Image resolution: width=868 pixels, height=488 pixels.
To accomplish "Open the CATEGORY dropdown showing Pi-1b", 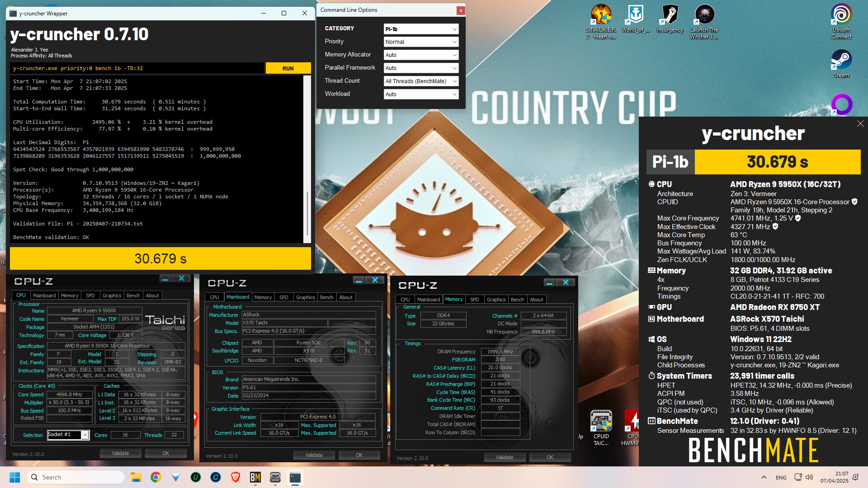I will click(x=421, y=29).
